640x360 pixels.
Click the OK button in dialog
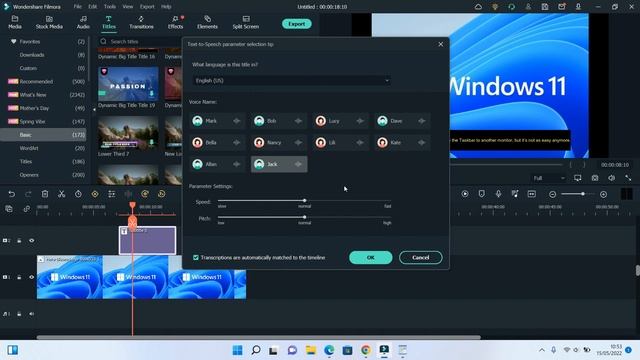[371, 258]
